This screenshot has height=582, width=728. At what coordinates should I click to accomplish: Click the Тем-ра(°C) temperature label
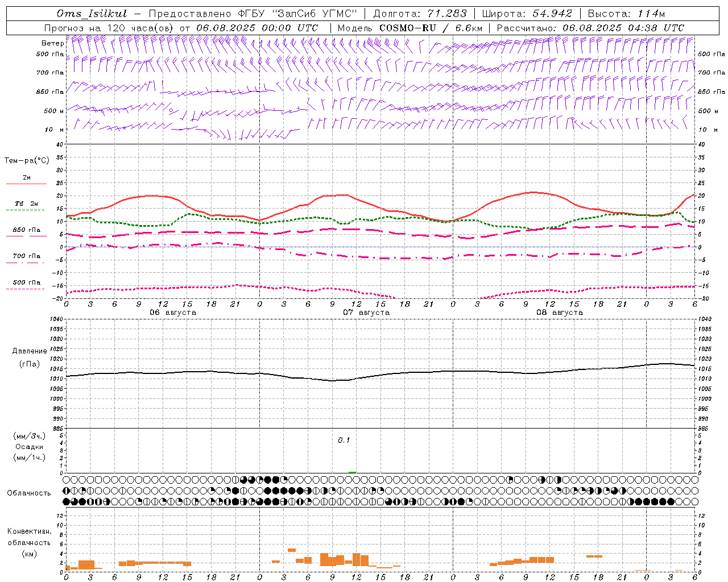27,161
